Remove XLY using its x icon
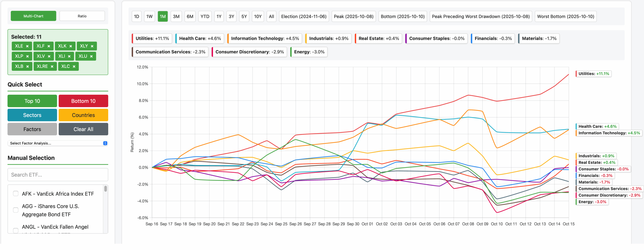The width and height of the screenshot is (644, 250). 92,46
